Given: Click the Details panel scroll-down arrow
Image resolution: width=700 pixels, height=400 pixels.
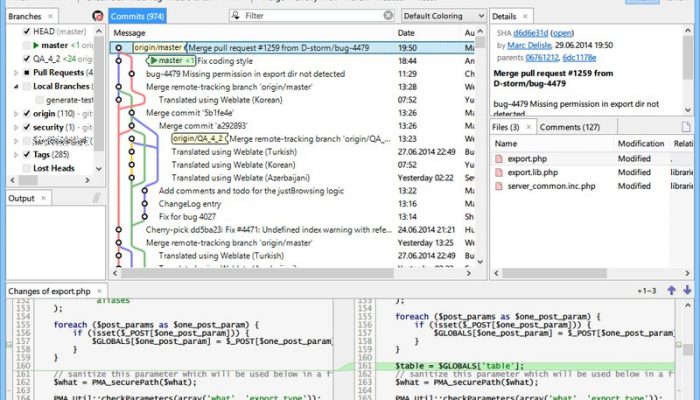Looking at the screenshot, I should [x=688, y=110].
